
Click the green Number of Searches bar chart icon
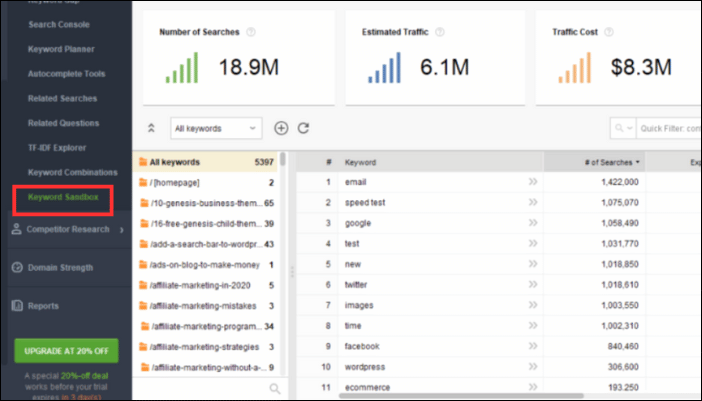point(182,68)
